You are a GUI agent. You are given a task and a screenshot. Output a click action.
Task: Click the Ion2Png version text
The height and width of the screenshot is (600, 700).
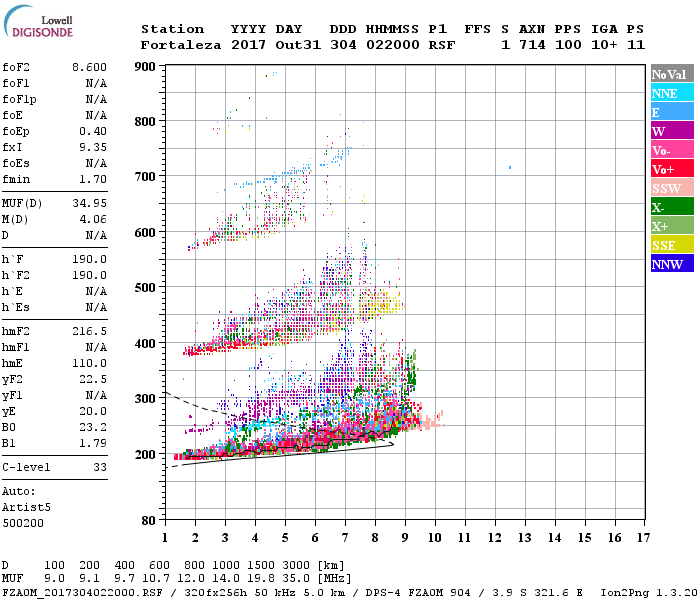pyautogui.click(x=649, y=592)
